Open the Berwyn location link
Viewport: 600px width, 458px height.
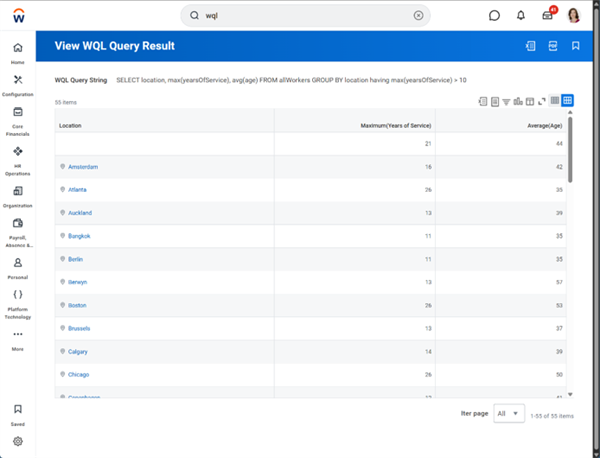(x=78, y=282)
